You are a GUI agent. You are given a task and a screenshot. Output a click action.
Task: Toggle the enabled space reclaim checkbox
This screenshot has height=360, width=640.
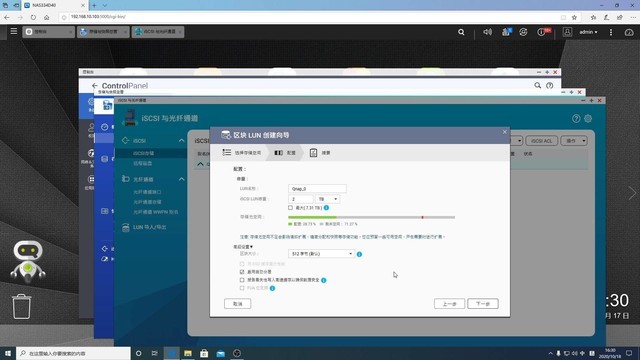tap(242, 272)
